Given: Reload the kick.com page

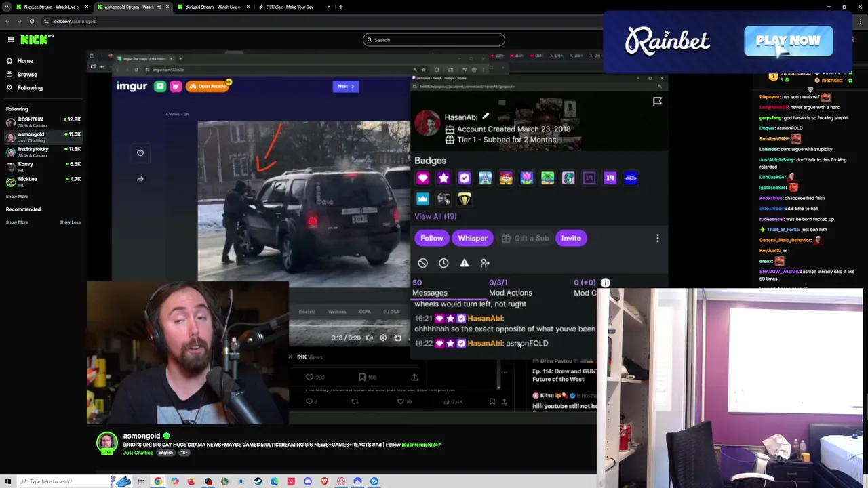Looking at the screenshot, I should pos(31,21).
